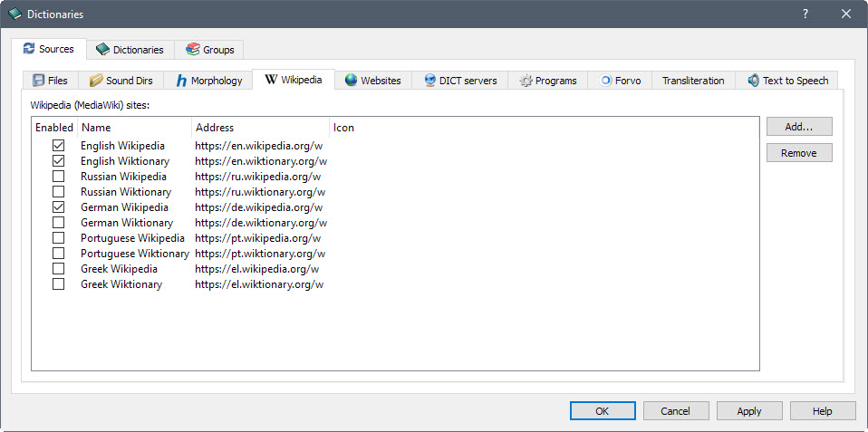
Task: Uncheck English Wiktionary
Action: tap(58, 161)
